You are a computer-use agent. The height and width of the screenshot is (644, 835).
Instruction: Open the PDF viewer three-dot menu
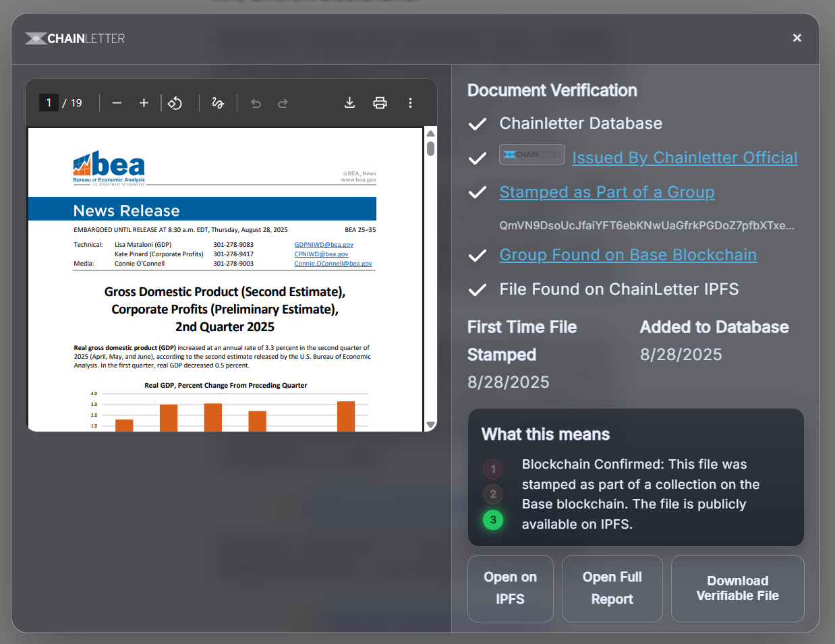410,103
